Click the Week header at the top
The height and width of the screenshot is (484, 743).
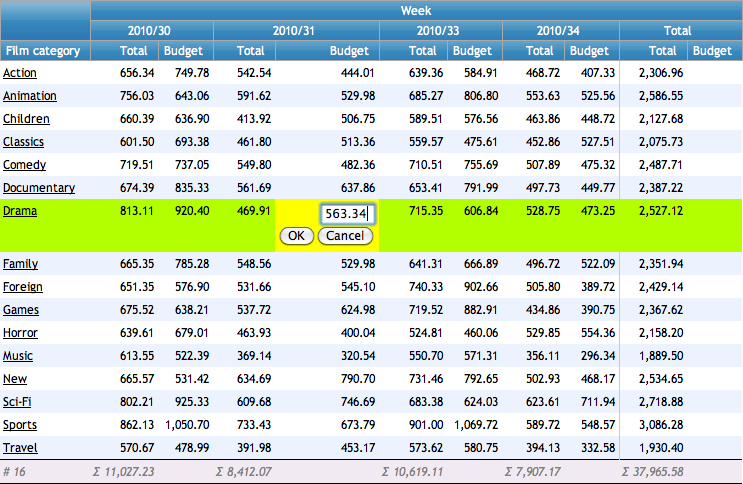pyautogui.click(x=416, y=10)
